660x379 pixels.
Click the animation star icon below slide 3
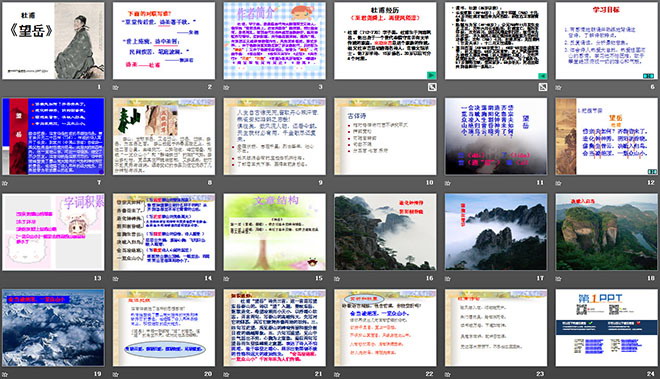226,87
